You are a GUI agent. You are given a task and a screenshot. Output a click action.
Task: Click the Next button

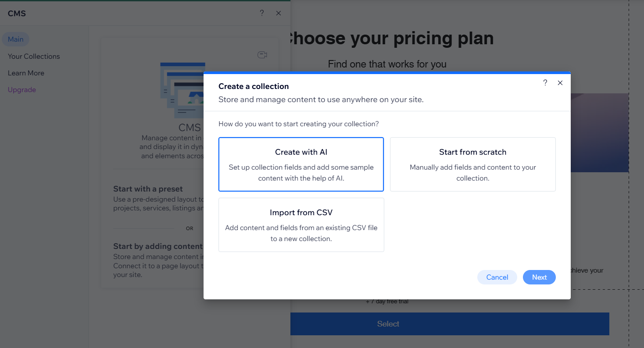click(539, 277)
